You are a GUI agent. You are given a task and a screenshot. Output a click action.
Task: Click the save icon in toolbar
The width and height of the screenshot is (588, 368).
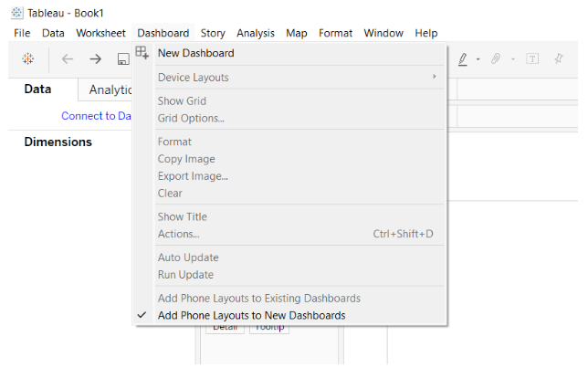pyautogui.click(x=122, y=58)
